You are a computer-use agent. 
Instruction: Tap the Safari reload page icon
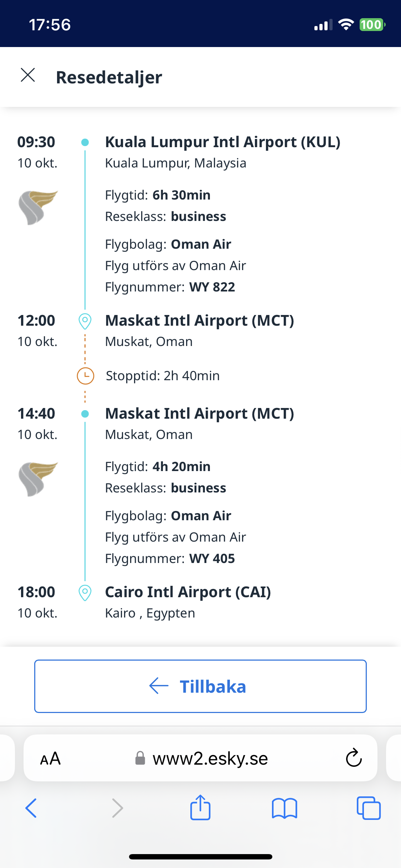click(354, 758)
